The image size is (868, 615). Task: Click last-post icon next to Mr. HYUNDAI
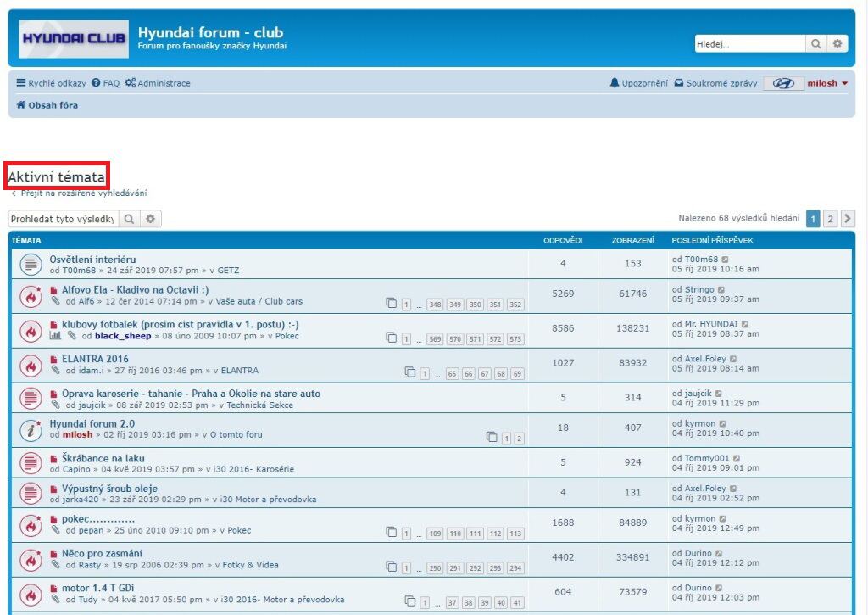click(x=745, y=324)
